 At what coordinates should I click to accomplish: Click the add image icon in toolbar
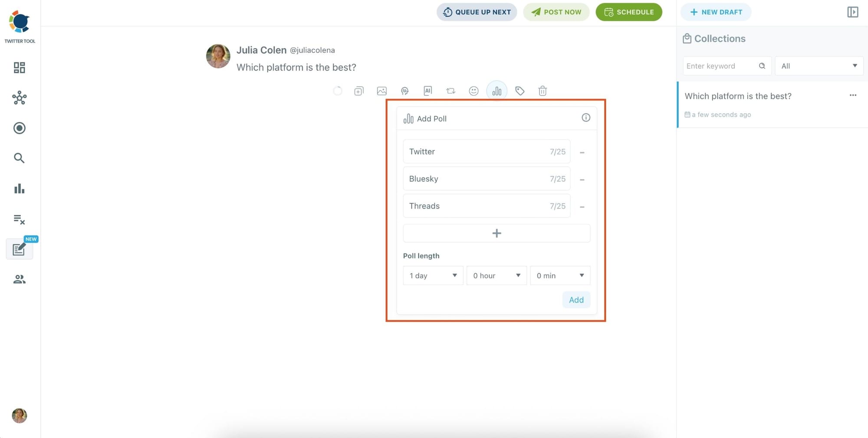coord(382,91)
